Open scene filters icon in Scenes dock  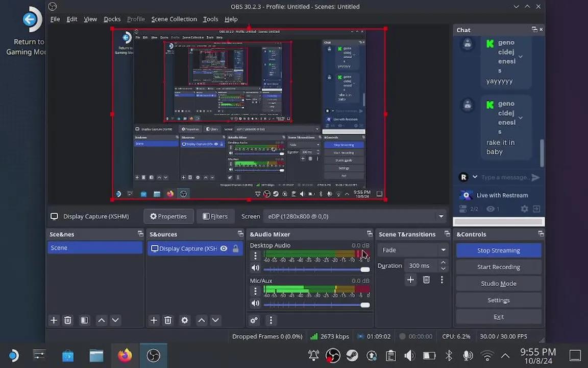point(85,320)
